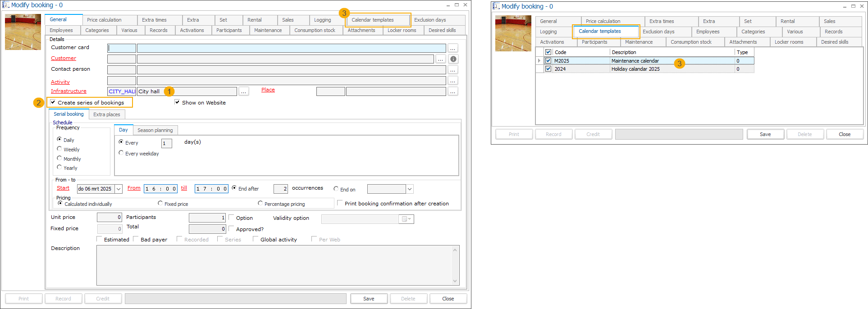This screenshot has height=309, width=868.
Task: Uncheck Show on Website
Action: tap(177, 102)
